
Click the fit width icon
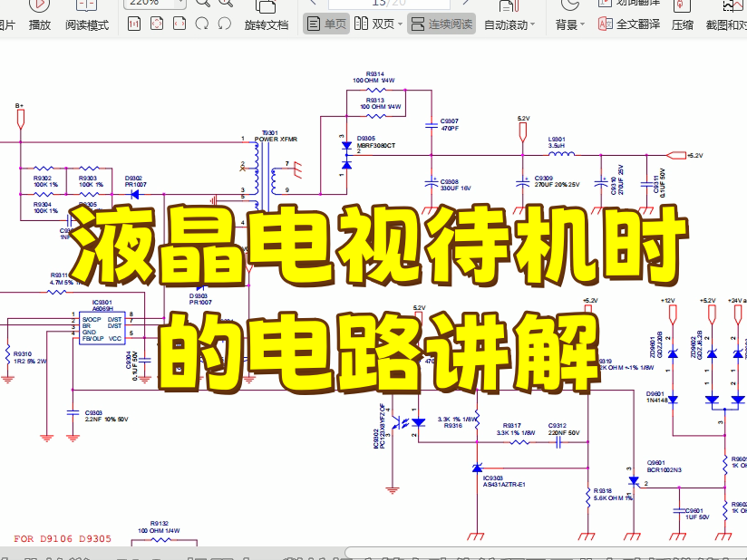(179, 24)
